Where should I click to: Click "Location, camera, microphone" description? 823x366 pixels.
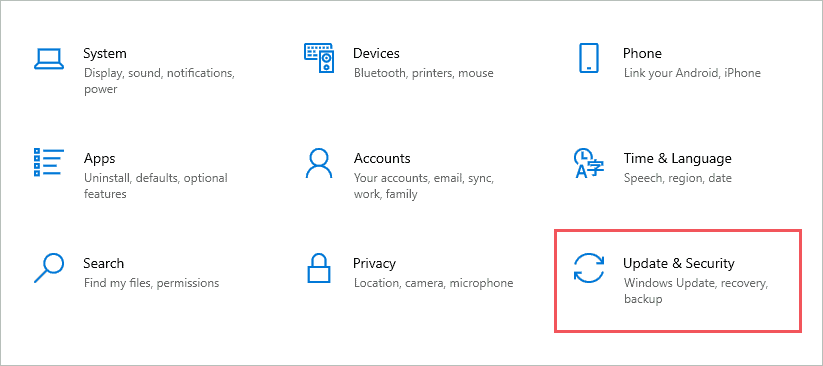434,283
